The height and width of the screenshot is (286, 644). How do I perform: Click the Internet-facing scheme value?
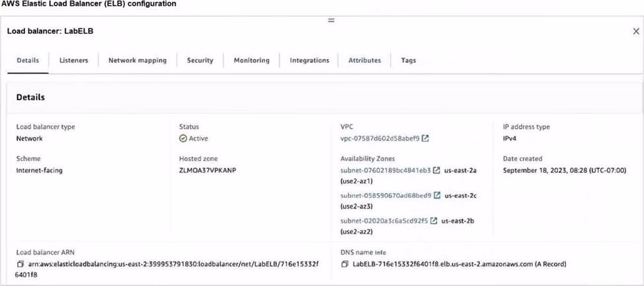point(40,170)
